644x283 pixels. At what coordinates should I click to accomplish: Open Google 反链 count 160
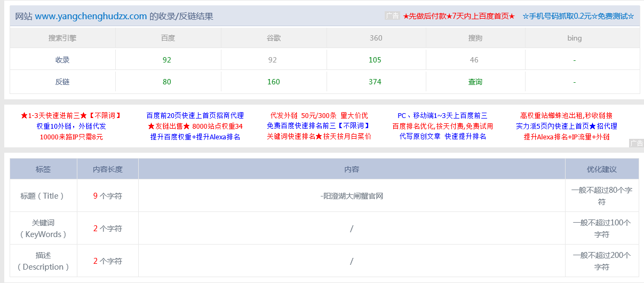(273, 82)
